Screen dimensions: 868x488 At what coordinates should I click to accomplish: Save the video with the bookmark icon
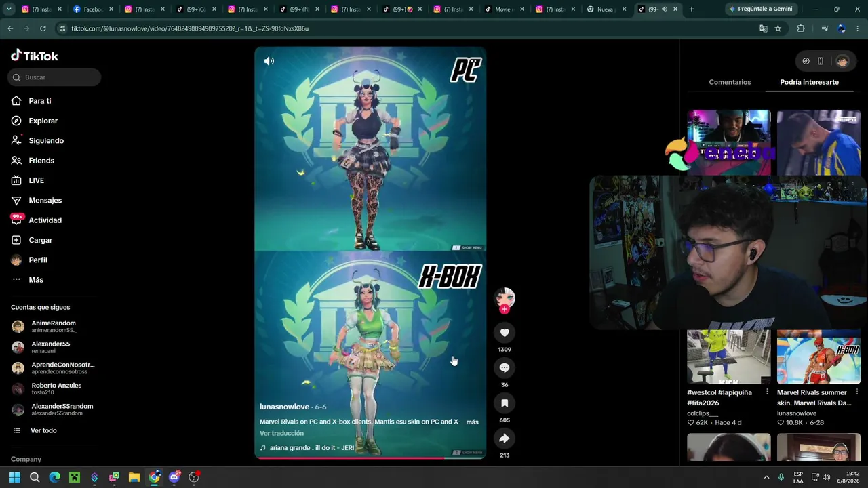[x=505, y=403]
